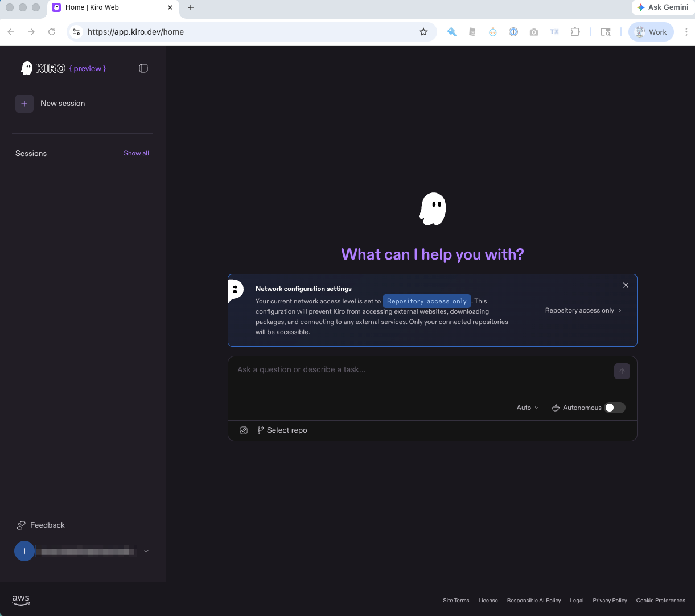Click the large ghost logo above heading
Viewport: 695px width, 616px height.
(433, 209)
